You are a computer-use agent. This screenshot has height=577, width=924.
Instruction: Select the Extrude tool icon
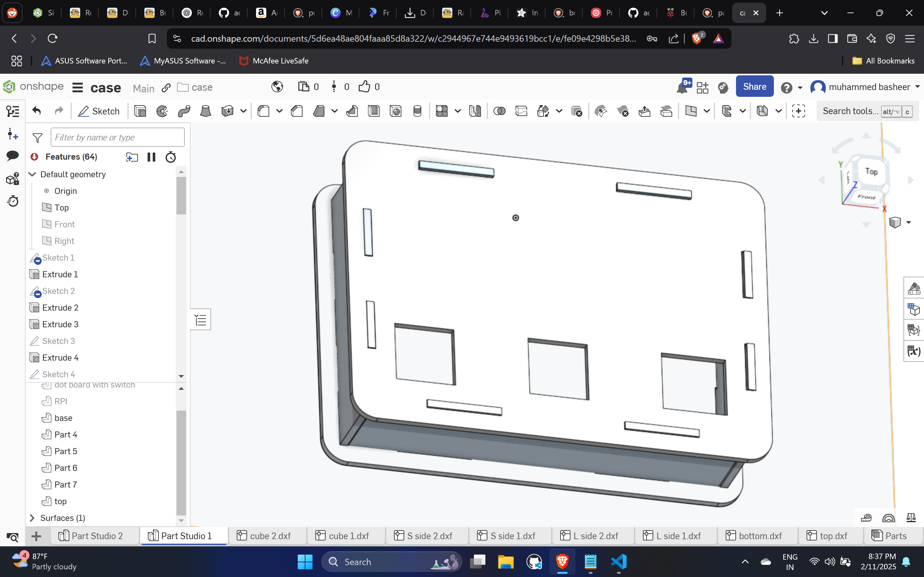[140, 111]
